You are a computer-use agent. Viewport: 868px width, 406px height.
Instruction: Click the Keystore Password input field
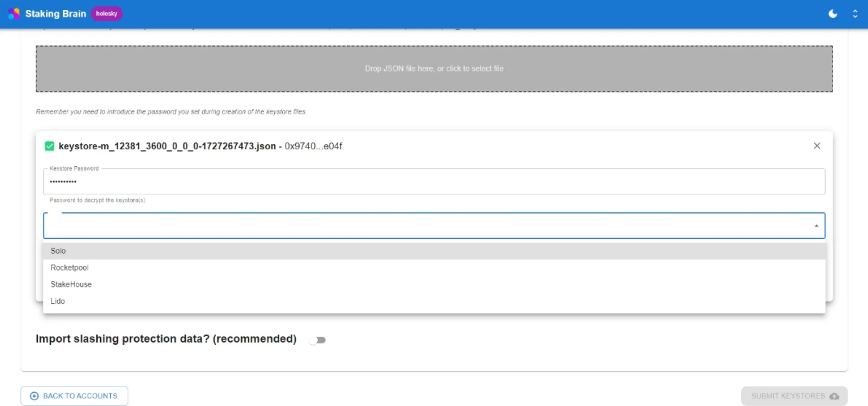pos(433,182)
